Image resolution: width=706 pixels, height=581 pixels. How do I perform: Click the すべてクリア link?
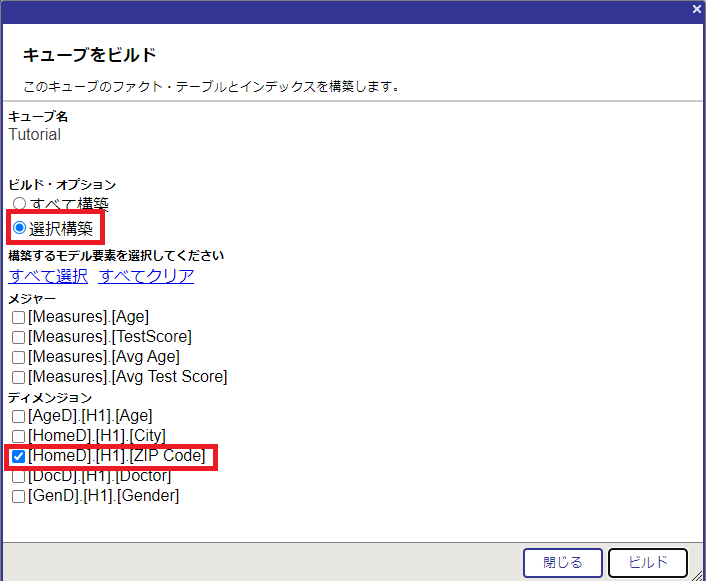(x=146, y=276)
